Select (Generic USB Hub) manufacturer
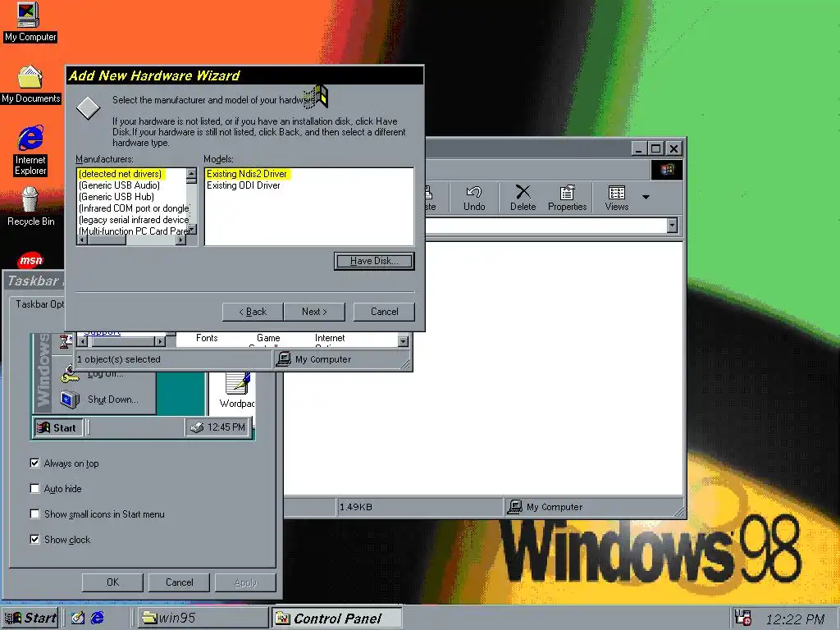This screenshot has width=840, height=630. pos(116,197)
